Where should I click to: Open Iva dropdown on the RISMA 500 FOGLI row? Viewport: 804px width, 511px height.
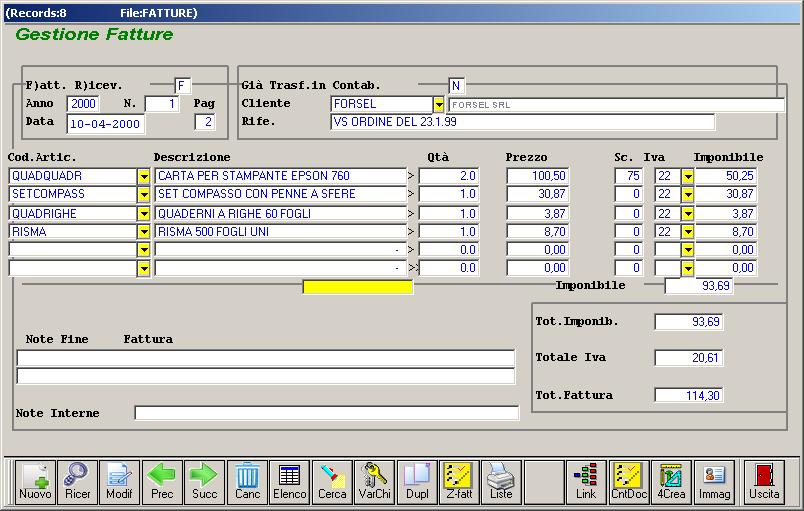click(688, 232)
